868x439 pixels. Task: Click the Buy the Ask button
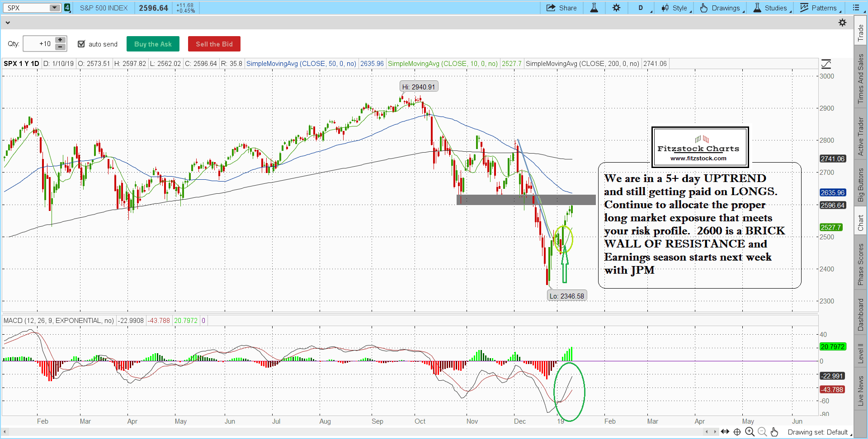153,44
